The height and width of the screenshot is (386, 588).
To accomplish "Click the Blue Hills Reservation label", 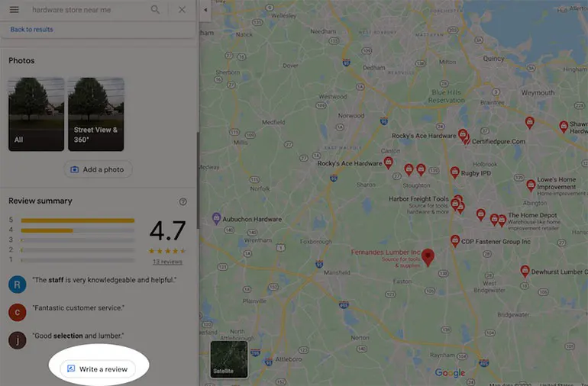I will click(446, 96).
